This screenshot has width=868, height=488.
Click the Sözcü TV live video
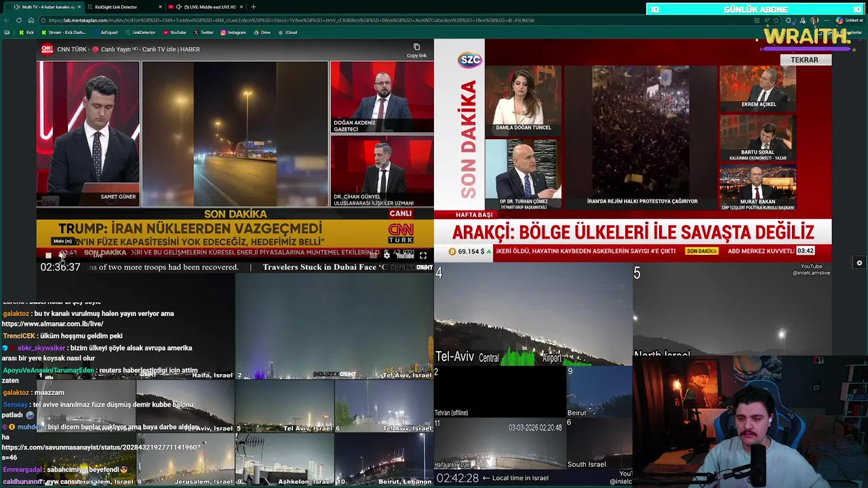click(633, 150)
